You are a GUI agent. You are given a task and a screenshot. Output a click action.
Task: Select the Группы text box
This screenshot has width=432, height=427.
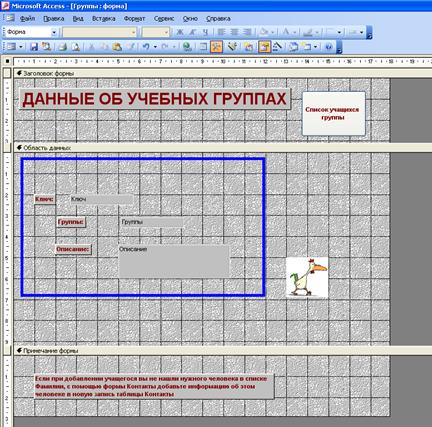[151, 222]
